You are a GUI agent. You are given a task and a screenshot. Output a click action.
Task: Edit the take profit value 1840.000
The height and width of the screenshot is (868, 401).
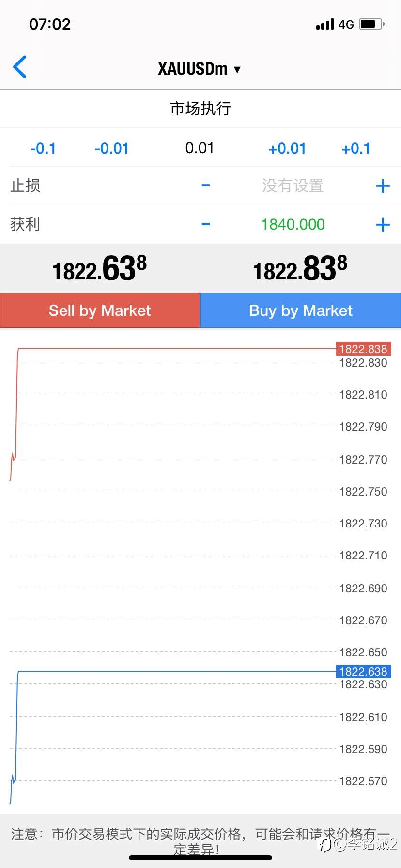tap(293, 224)
